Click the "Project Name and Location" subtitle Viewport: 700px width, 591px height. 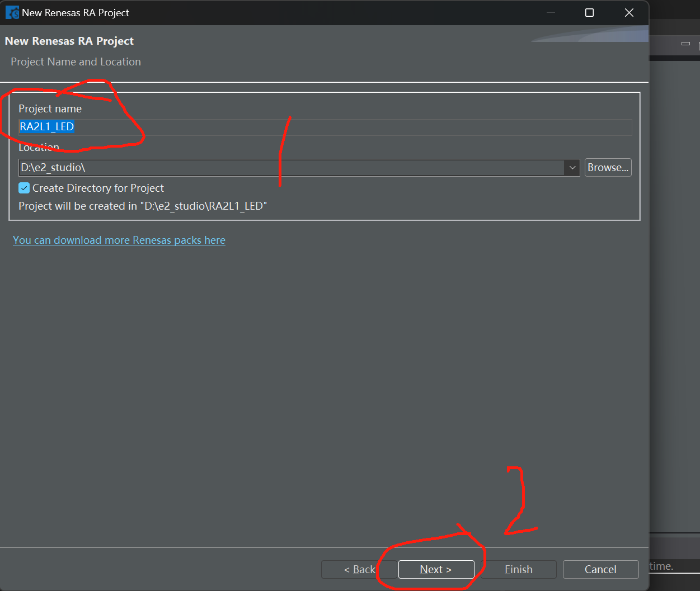click(76, 62)
